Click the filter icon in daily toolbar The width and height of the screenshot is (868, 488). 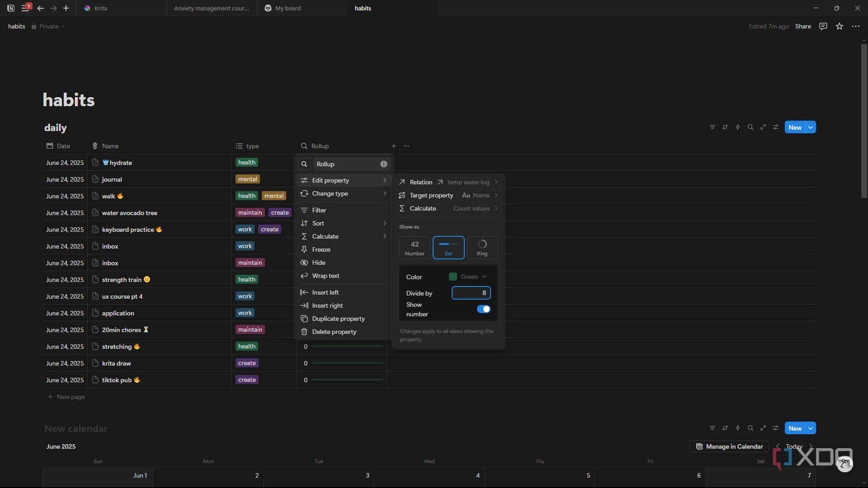(x=712, y=127)
